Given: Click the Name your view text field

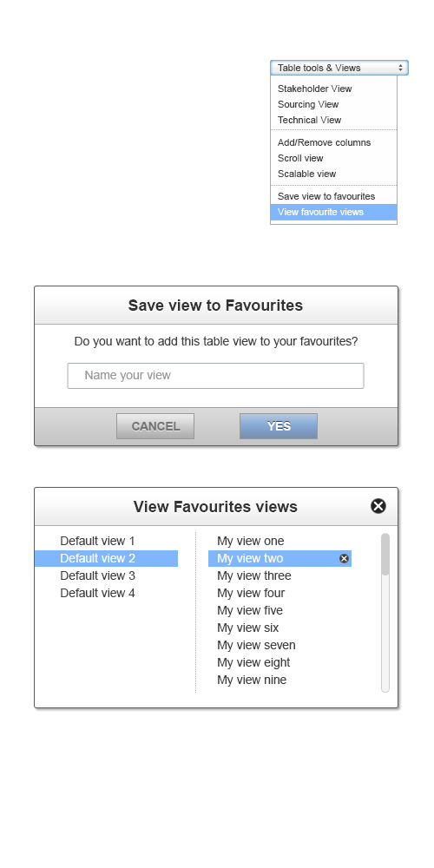Looking at the screenshot, I should (x=215, y=375).
